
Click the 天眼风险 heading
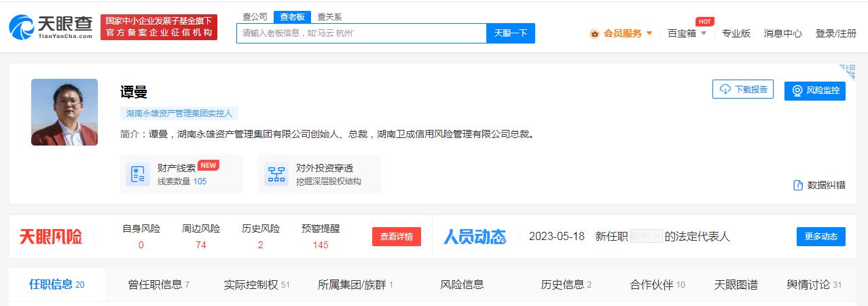[x=51, y=237]
